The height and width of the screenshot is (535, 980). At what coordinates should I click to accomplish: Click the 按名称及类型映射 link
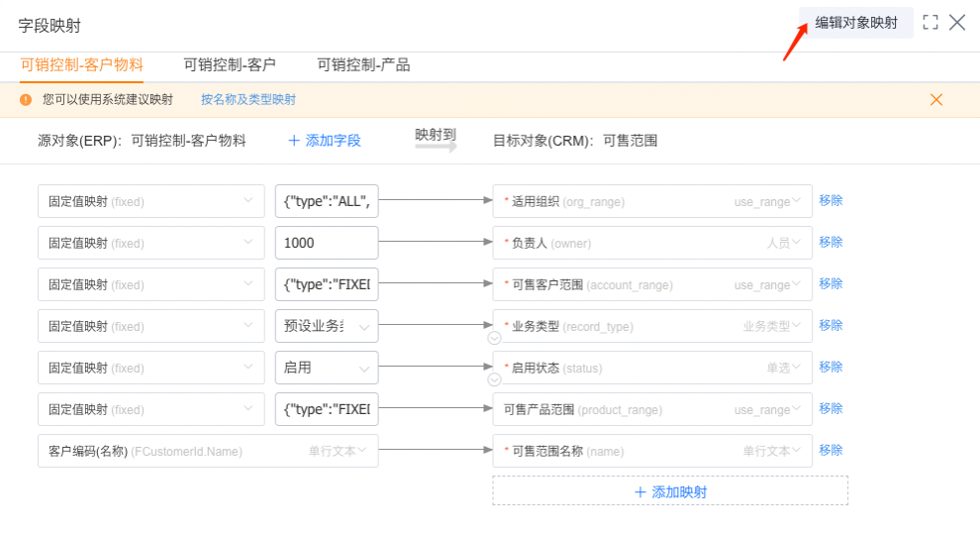(x=248, y=99)
